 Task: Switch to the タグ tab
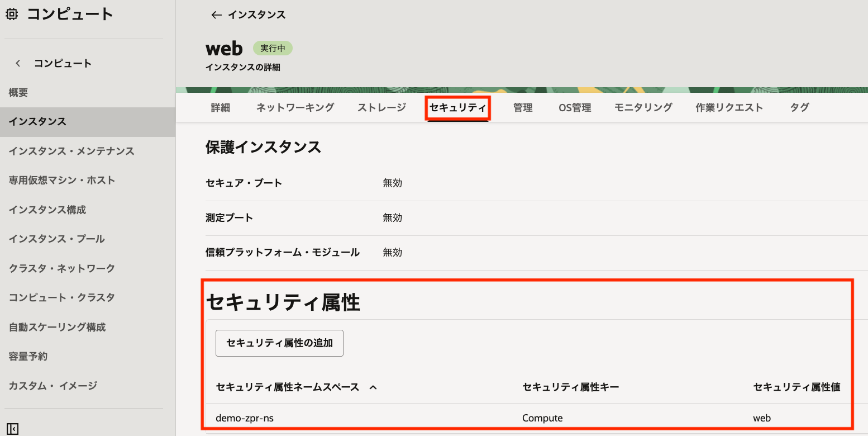(799, 107)
